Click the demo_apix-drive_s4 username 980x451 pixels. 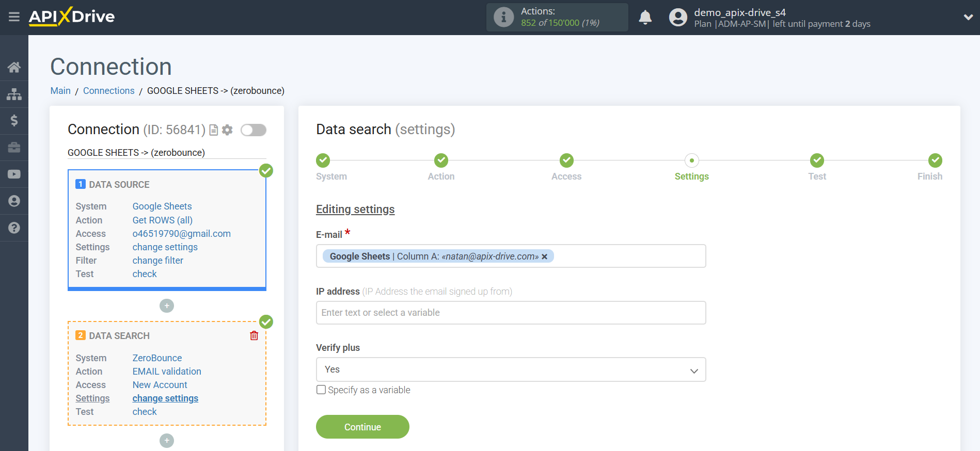pos(740,12)
